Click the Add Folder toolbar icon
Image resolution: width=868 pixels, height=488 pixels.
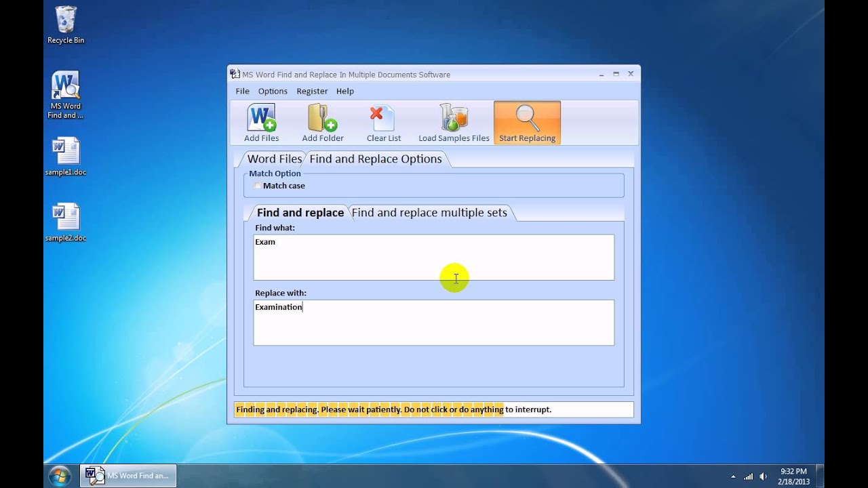pos(323,123)
